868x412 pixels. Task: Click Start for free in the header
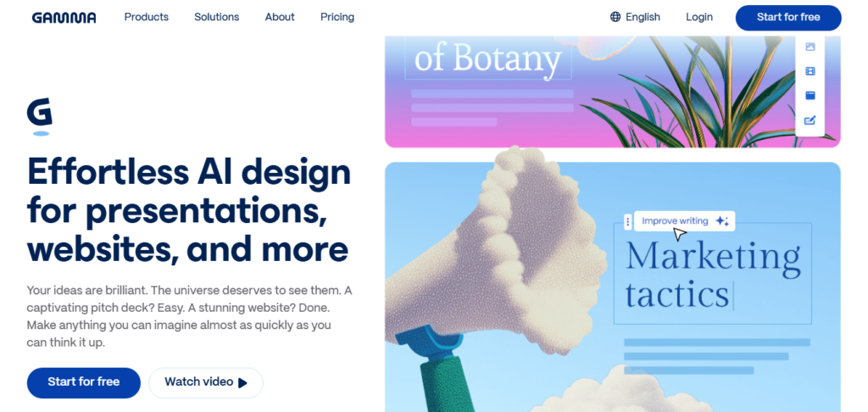pos(788,18)
